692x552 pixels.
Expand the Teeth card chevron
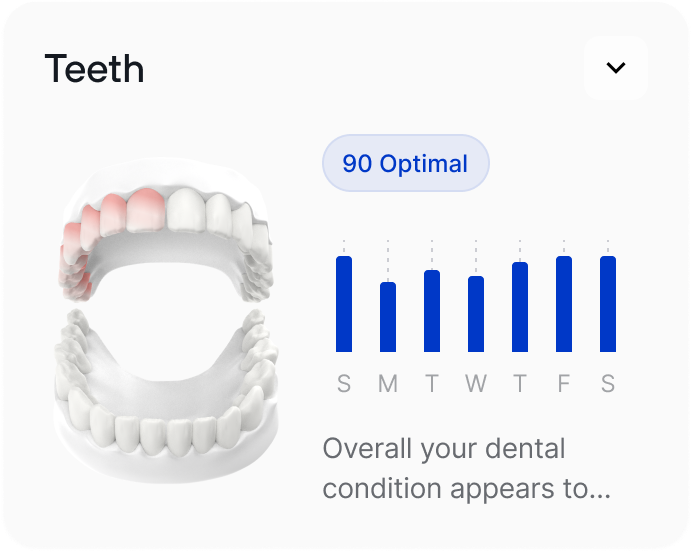tap(616, 68)
